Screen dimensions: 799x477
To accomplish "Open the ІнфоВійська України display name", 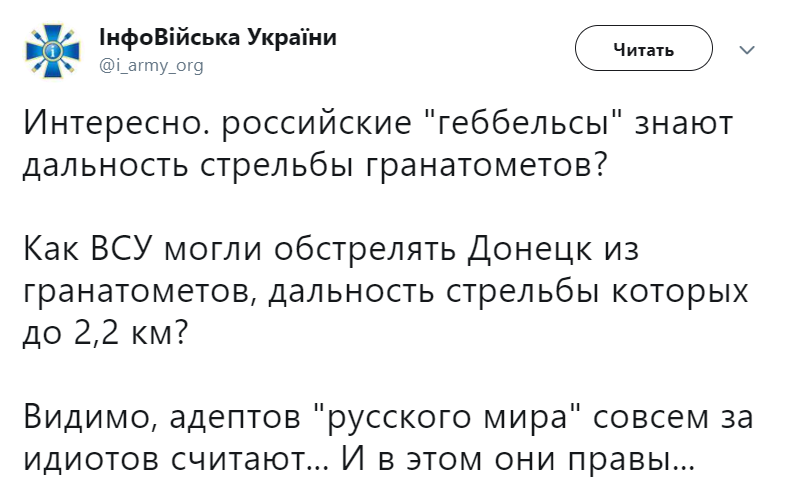I will (218, 38).
